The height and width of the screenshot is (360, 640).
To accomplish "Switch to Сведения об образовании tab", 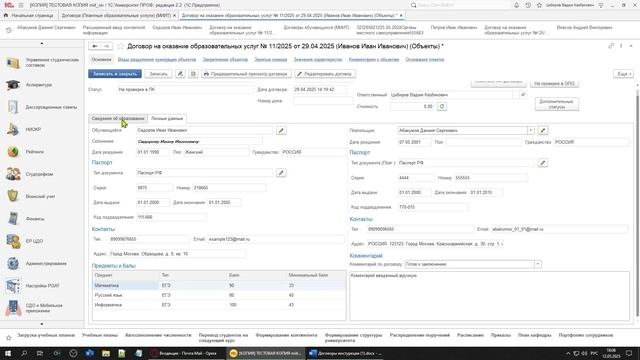I will click(x=118, y=118).
